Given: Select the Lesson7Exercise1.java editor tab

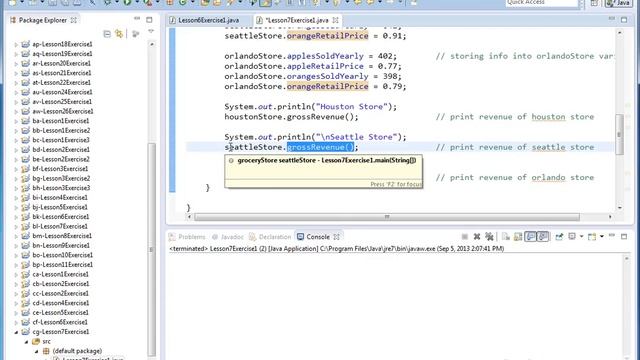Looking at the screenshot, I should pyautogui.click(x=297, y=20).
